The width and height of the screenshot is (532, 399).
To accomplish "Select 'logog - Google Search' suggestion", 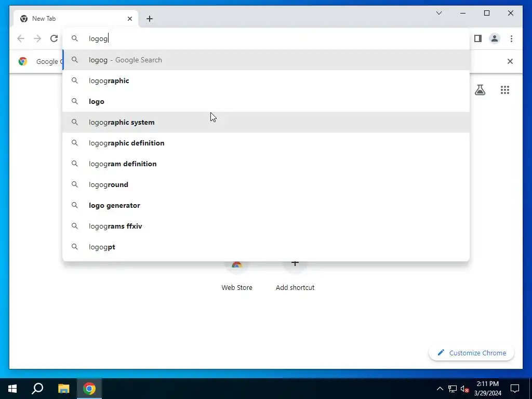I will [x=266, y=60].
